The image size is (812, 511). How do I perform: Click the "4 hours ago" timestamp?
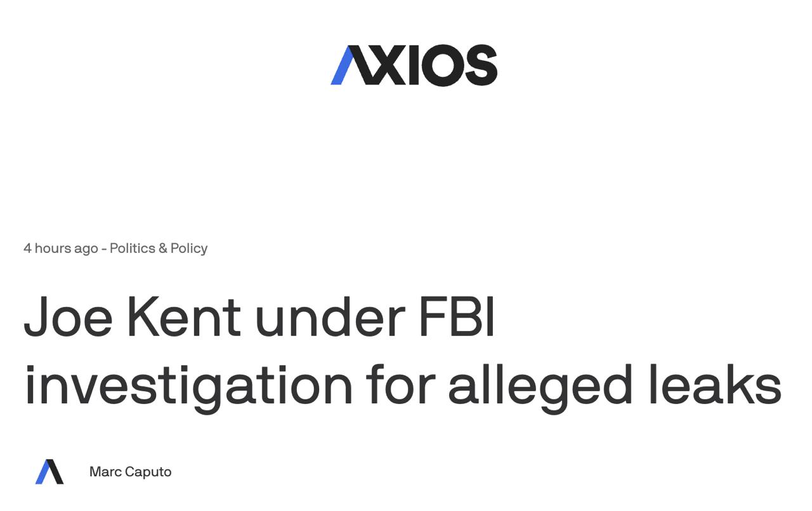tap(60, 249)
